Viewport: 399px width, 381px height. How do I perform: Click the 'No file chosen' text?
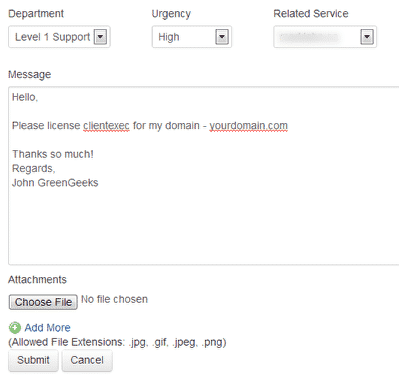point(114,299)
